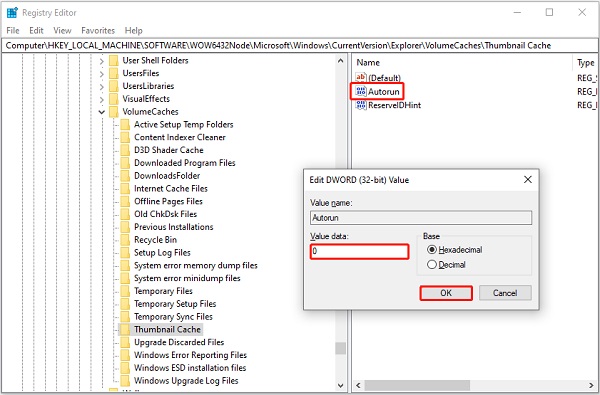Click the DownloadsFolder folder icon

point(125,176)
